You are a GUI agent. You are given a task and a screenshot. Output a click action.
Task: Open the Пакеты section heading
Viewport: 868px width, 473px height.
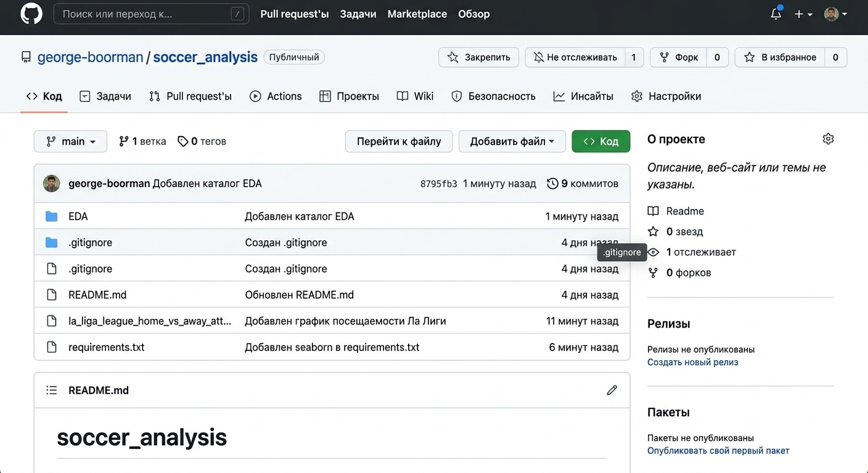tap(668, 413)
